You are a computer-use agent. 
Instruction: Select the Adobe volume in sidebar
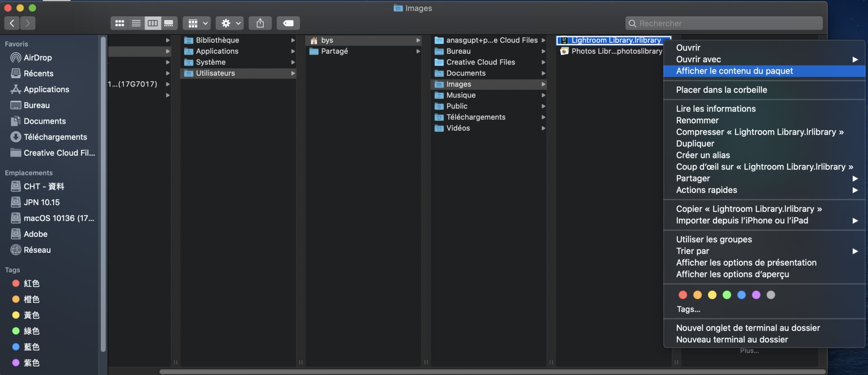[29, 234]
